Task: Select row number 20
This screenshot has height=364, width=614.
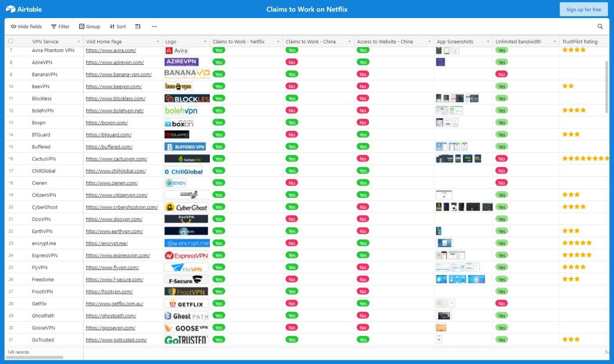Action: coord(11,207)
